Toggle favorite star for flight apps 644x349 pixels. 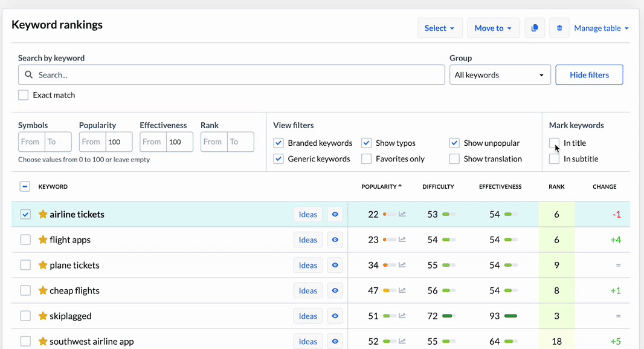(43, 240)
